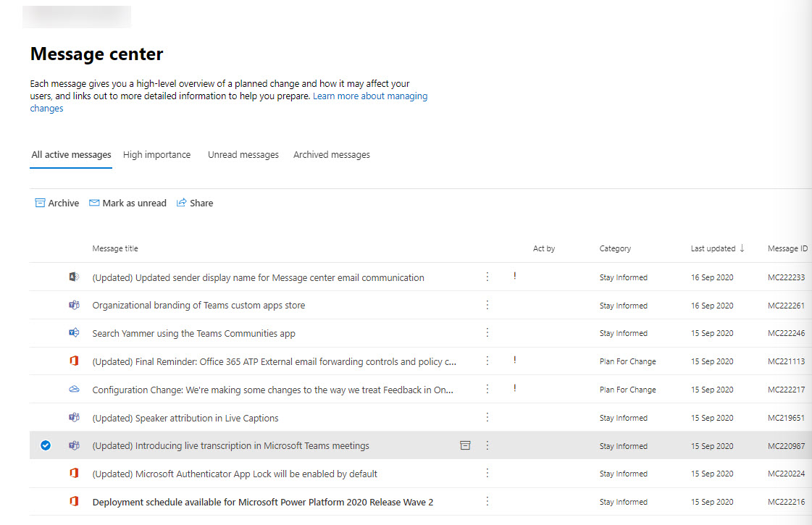Click the Category column header

pyautogui.click(x=615, y=248)
